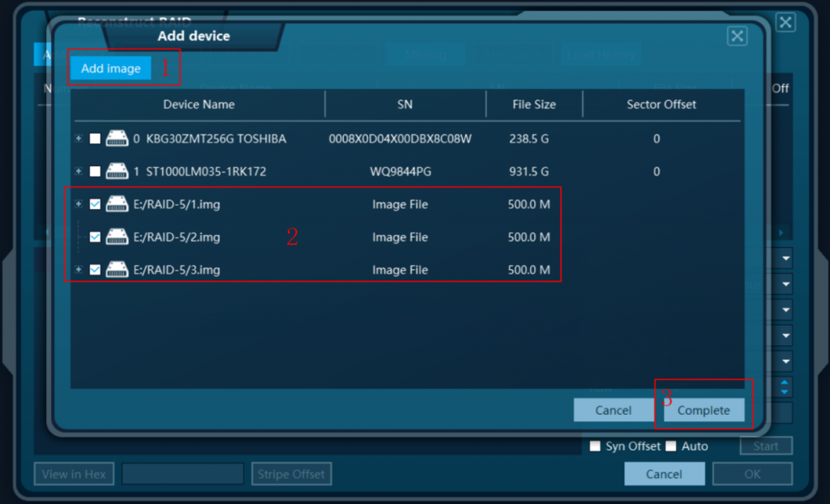The height and width of the screenshot is (504, 830).
Task: Close the Add device dialog
Action: (x=737, y=36)
